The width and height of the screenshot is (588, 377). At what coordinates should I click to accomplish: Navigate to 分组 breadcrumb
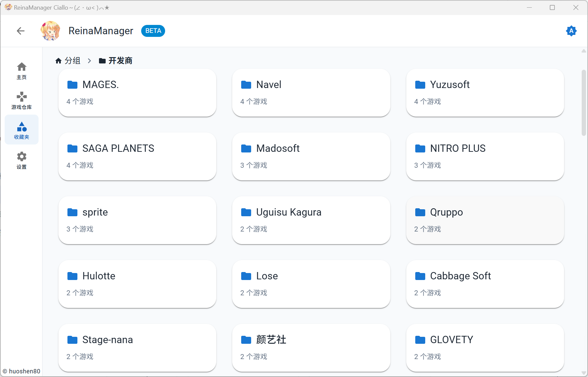(72, 60)
